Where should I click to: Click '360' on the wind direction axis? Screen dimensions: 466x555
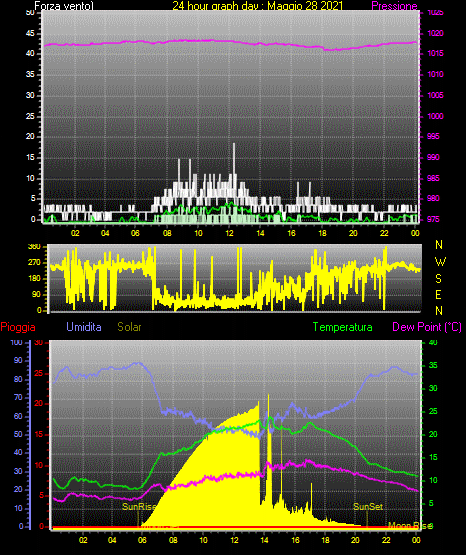34,246
